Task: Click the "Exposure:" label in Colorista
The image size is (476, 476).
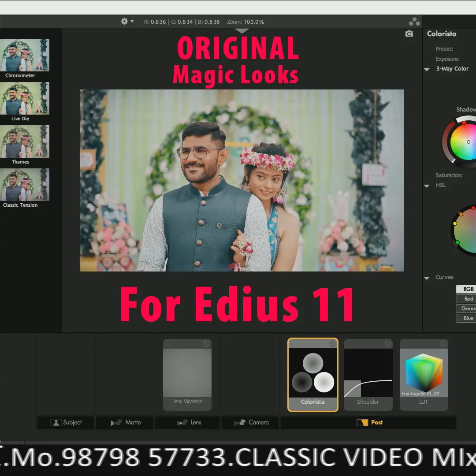Action: [447, 59]
